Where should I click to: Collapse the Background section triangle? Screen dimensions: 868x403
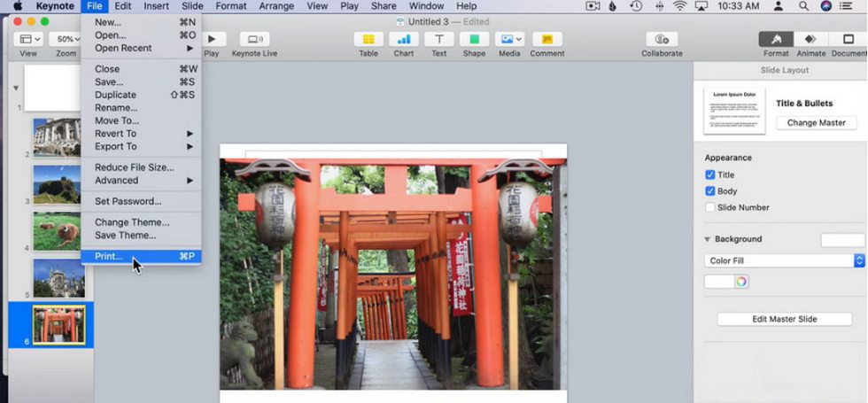(x=707, y=239)
